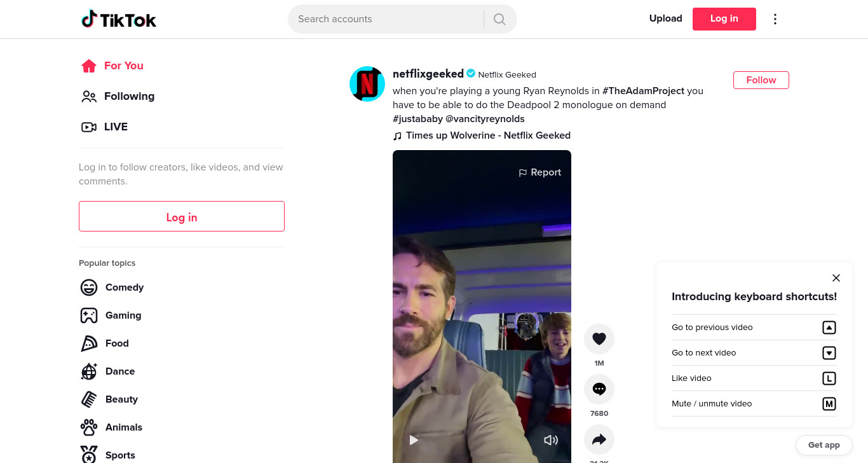
Task: Select the Gaming topic label
Action: [x=123, y=315]
